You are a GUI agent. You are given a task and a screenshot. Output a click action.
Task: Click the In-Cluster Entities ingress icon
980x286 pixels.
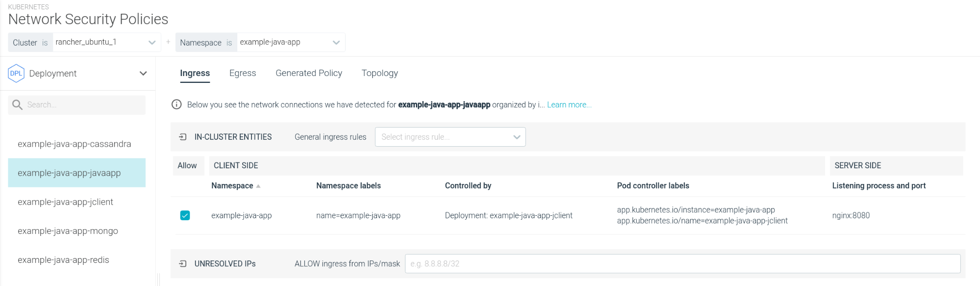pos(183,137)
